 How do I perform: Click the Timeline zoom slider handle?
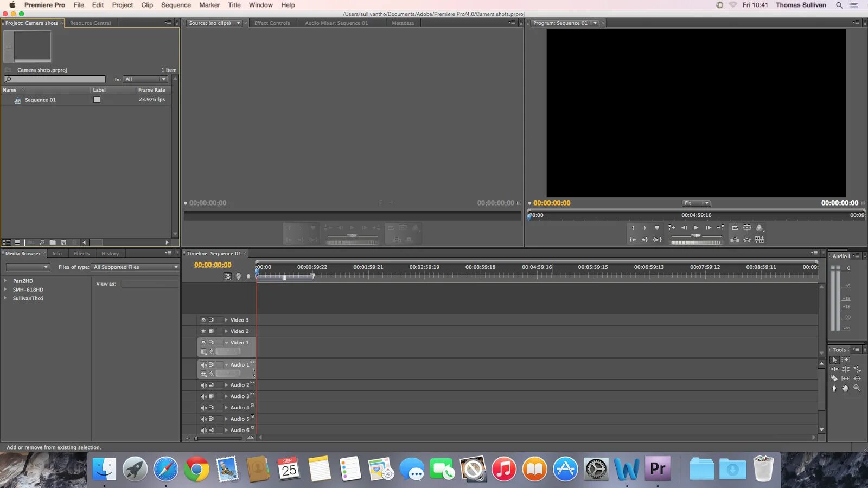(x=196, y=438)
